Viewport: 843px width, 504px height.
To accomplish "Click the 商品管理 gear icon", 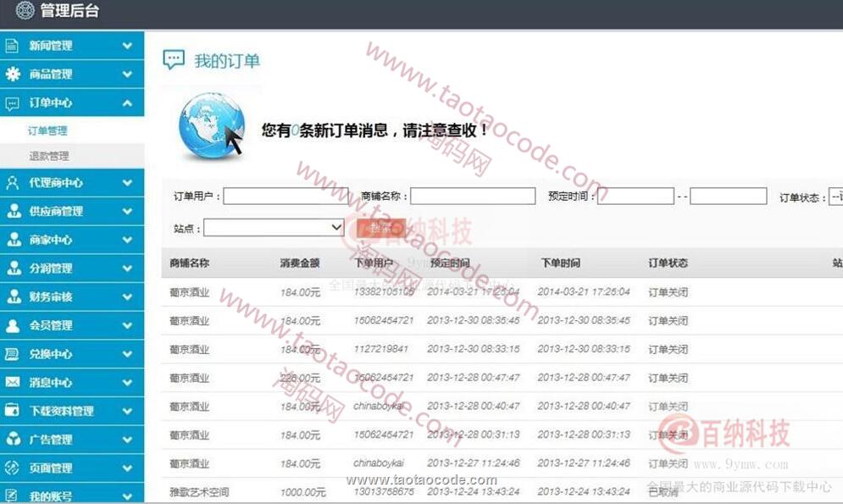I will [x=13, y=75].
